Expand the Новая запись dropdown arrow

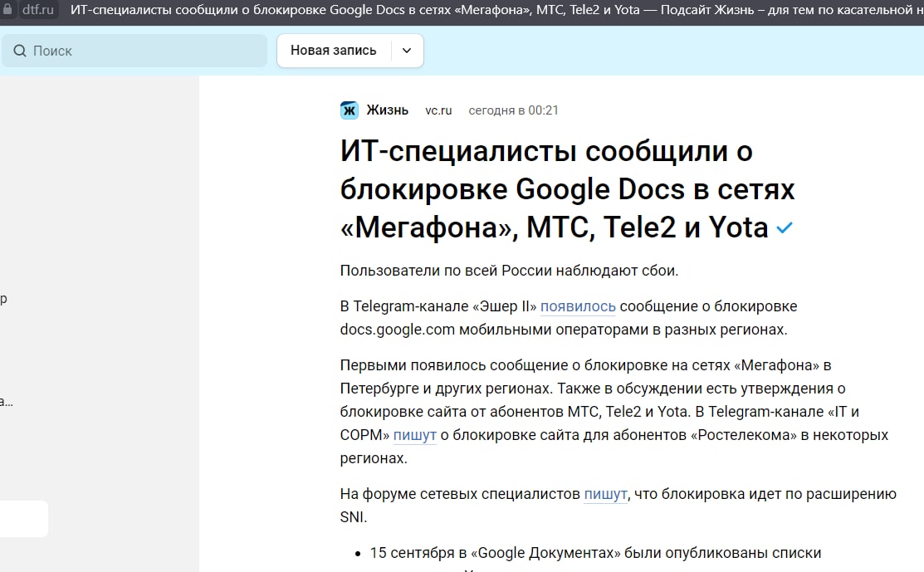click(x=407, y=51)
